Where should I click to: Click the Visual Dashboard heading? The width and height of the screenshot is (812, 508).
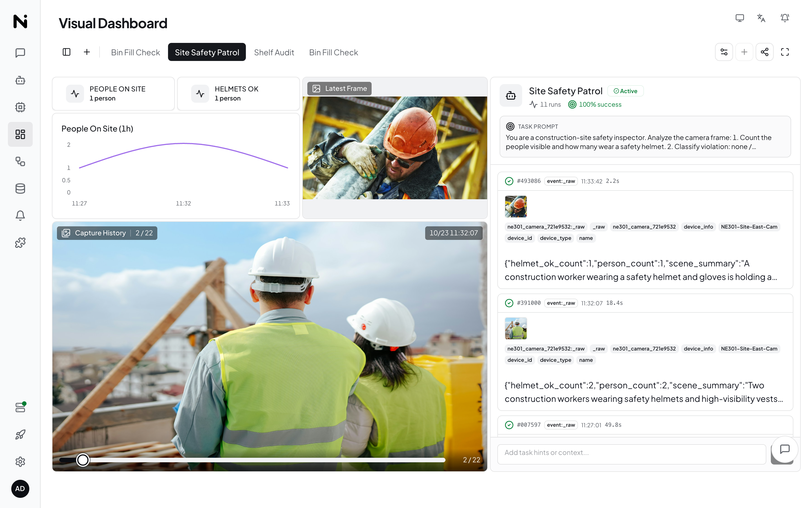[x=113, y=23]
